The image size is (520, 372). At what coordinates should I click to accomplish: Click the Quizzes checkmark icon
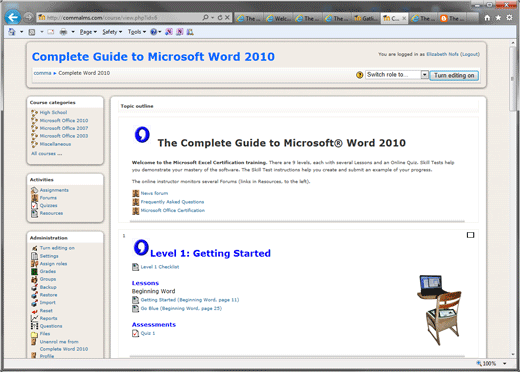click(x=34, y=205)
